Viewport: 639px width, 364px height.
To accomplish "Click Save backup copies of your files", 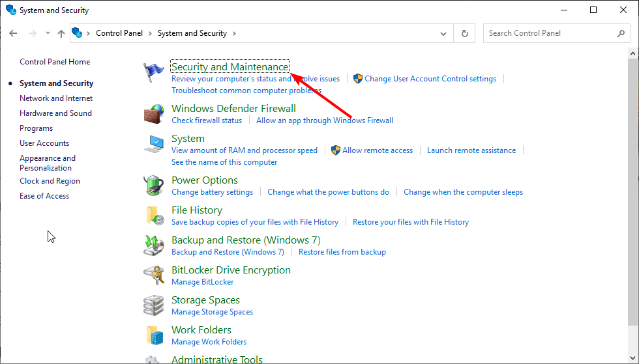I will pyautogui.click(x=255, y=222).
